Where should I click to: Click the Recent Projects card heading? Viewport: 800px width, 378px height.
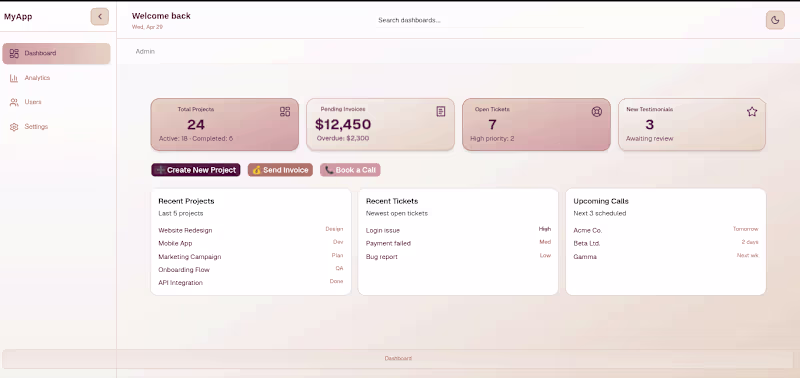tap(186, 201)
